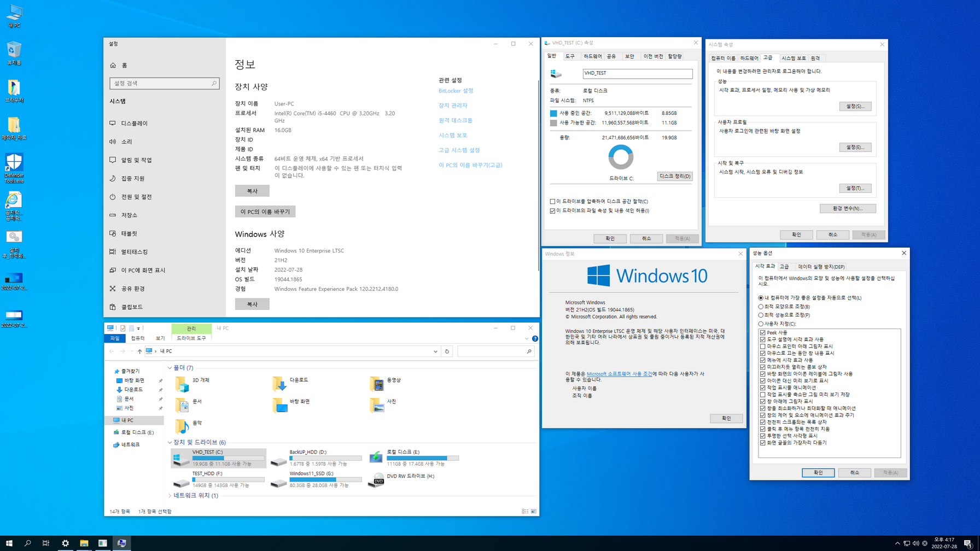Click 디스크 정리(D) button
This screenshot has width=980, height=551.
point(675,176)
